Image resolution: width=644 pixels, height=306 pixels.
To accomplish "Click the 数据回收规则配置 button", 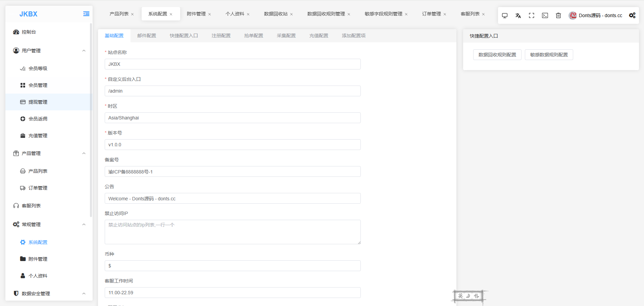I will tap(497, 55).
